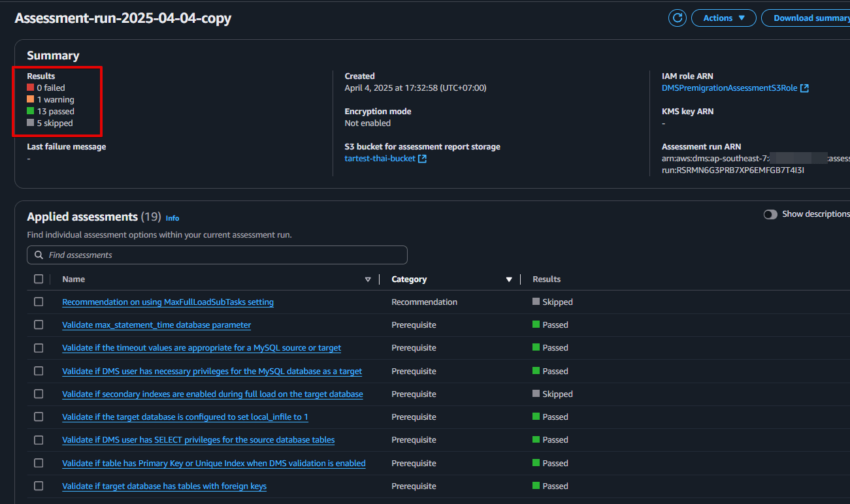
Task: Click the orange '1 warning' status square
Action: point(31,99)
